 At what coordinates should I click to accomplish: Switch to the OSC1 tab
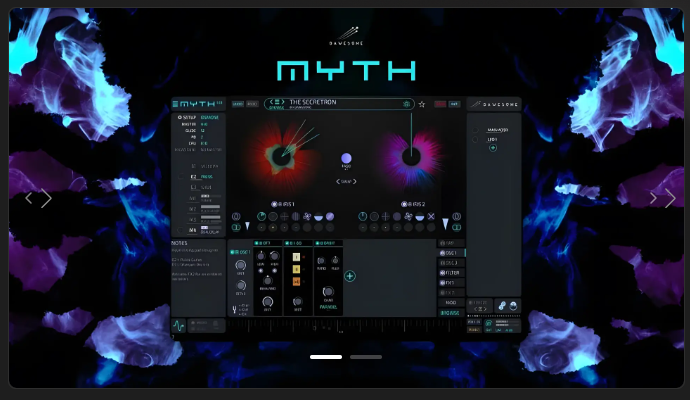point(450,253)
